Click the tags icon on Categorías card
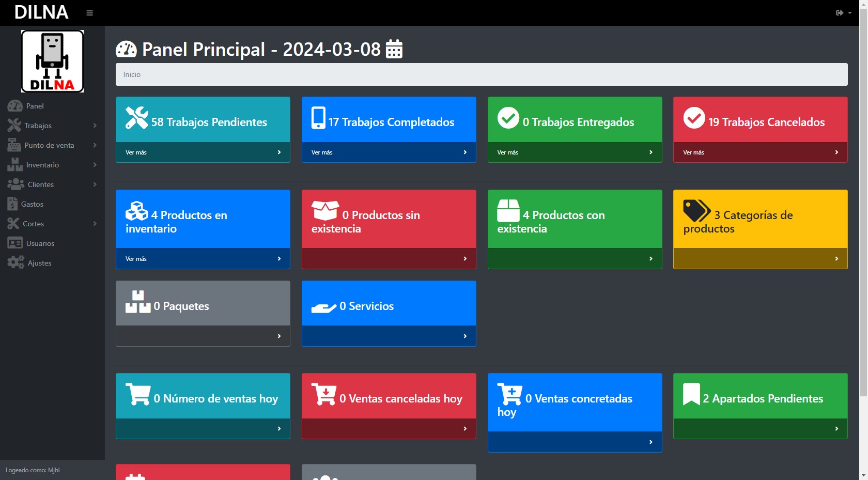The image size is (868, 480). (x=696, y=211)
